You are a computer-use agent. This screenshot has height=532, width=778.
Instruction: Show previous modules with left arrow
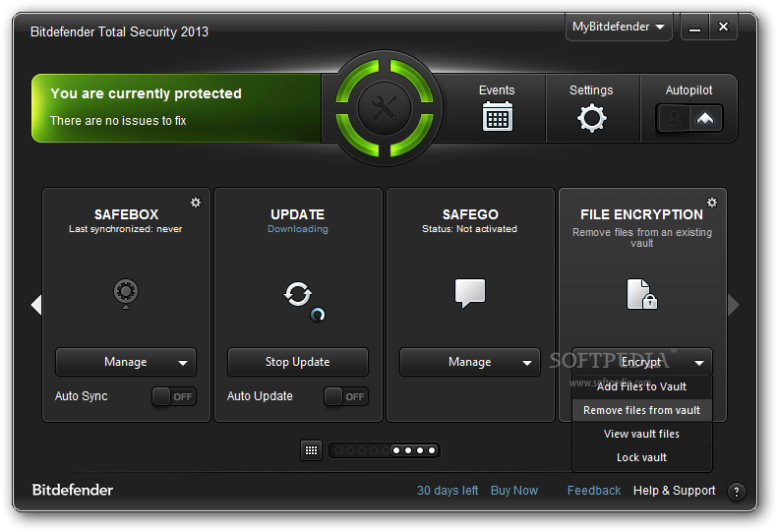coord(36,305)
